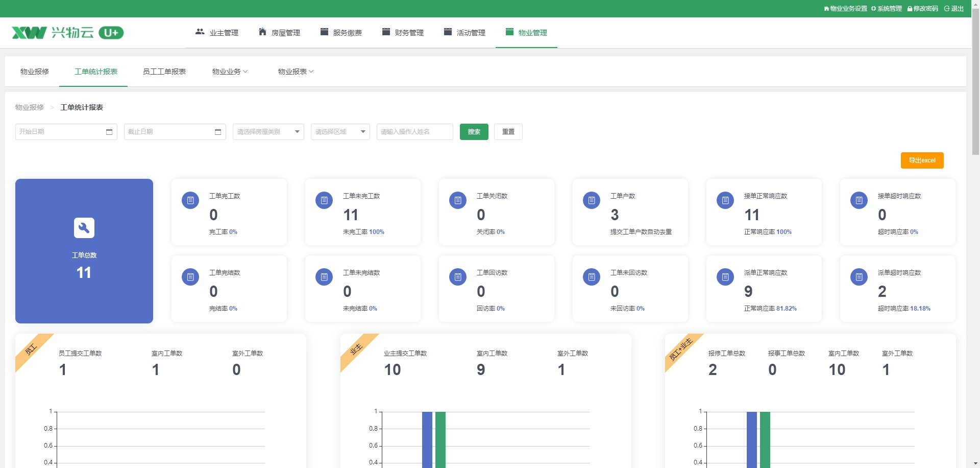Click the 业主管理 people icon

click(x=200, y=32)
